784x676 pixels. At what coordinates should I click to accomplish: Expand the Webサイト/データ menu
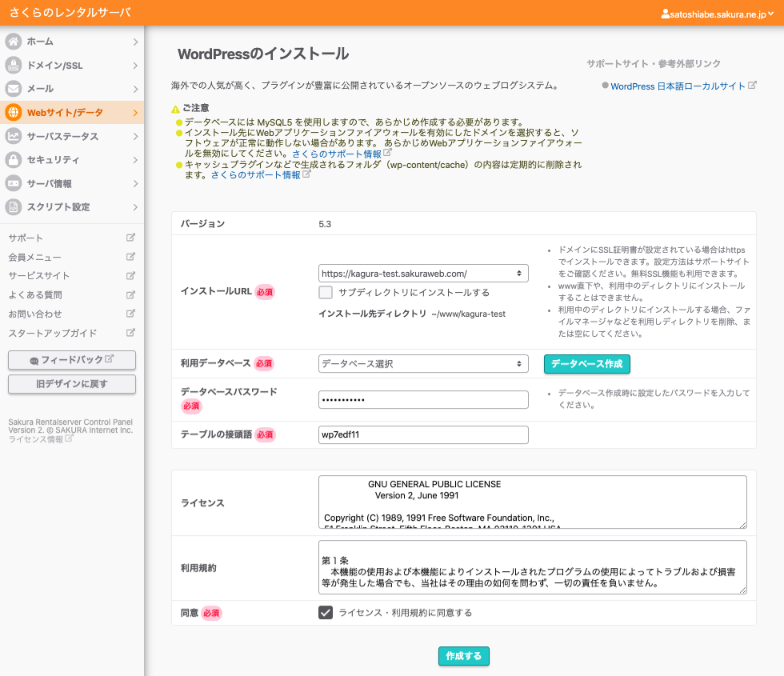click(x=72, y=113)
